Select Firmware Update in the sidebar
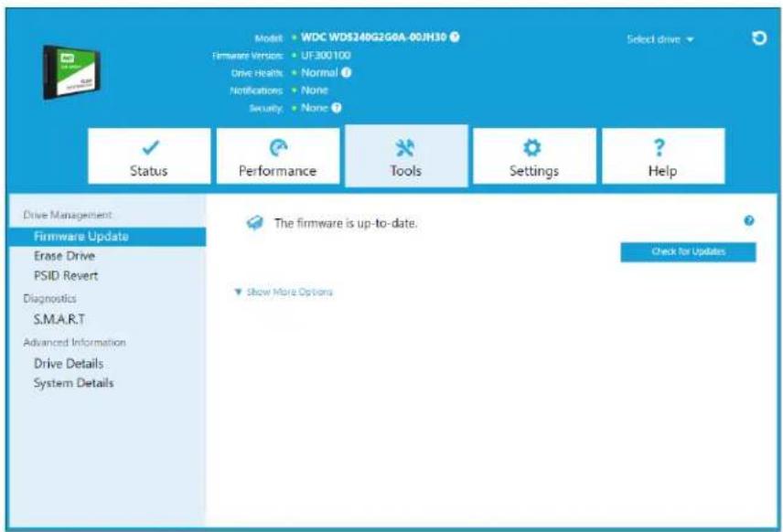This screenshot has height=532, width=783. coord(107,237)
